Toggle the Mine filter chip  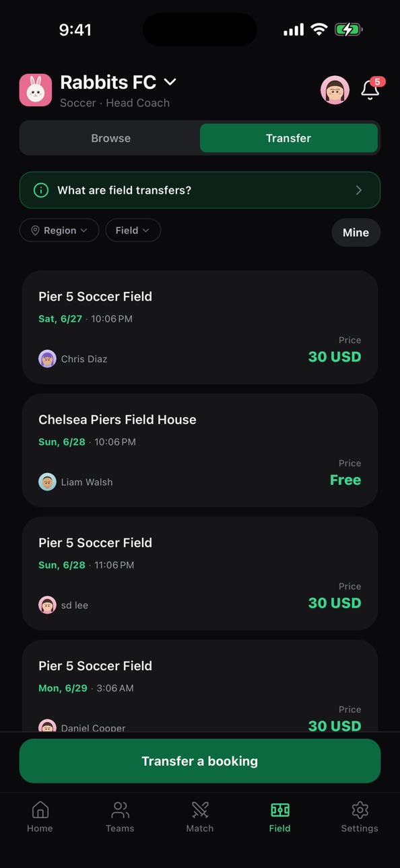coord(356,233)
